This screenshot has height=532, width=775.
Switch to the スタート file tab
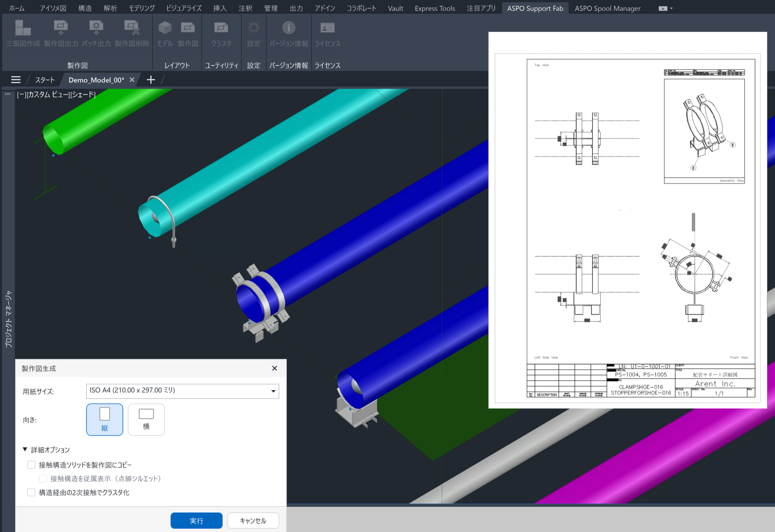(x=45, y=80)
